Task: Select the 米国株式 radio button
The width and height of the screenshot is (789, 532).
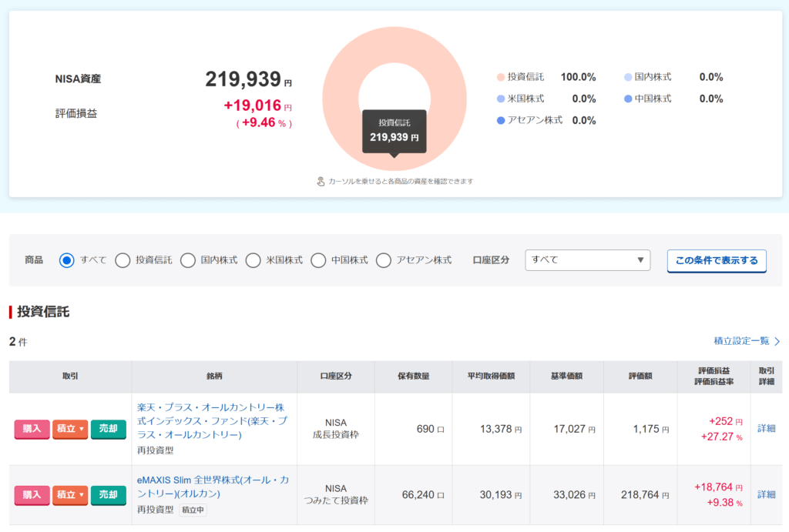Action: click(x=253, y=260)
